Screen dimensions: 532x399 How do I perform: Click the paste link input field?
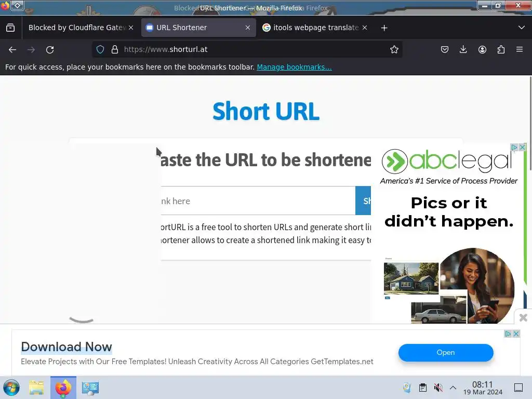click(x=258, y=201)
